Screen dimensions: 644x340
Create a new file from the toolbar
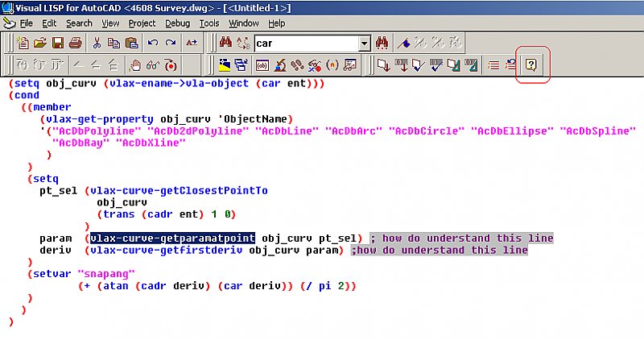pyautogui.click(x=23, y=43)
